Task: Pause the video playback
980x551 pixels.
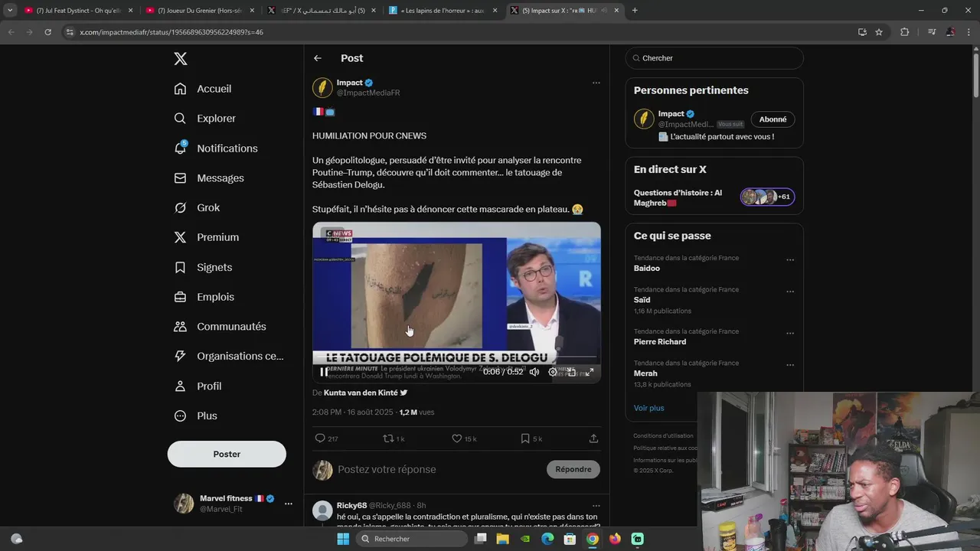Action: pyautogui.click(x=324, y=372)
